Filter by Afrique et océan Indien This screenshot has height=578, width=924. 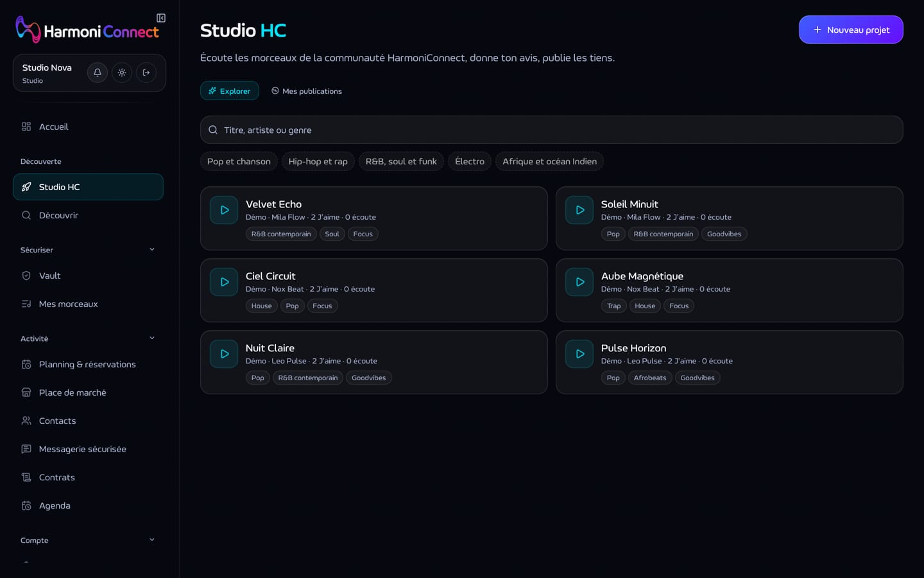click(x=549, y=161)
